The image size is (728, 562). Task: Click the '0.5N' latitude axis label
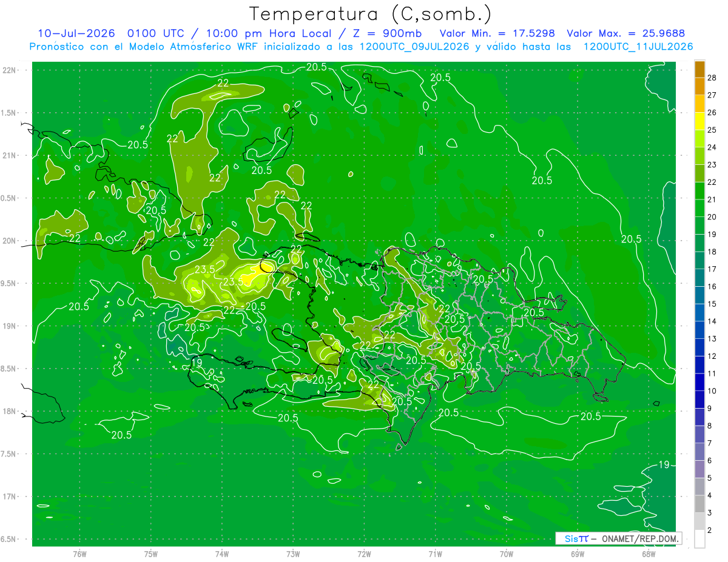tap(9, 198)
